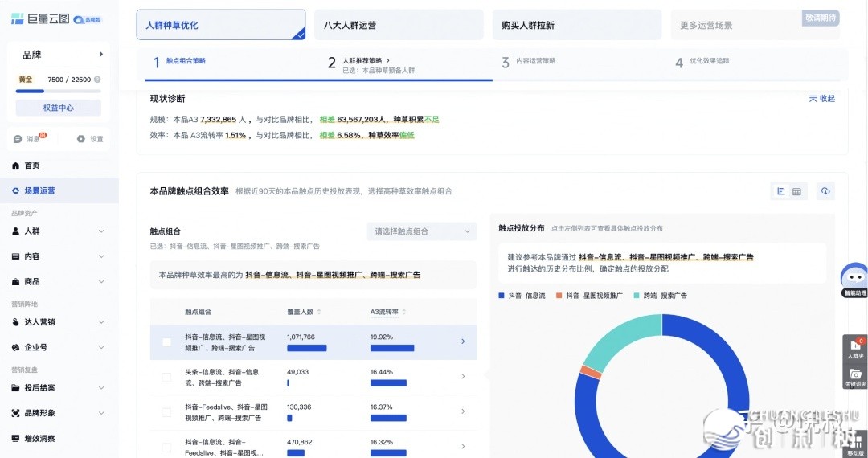This screenshot has width=868, height=458.
Task: Open details arrow for 16.32% row
Action: pos(464,447)
